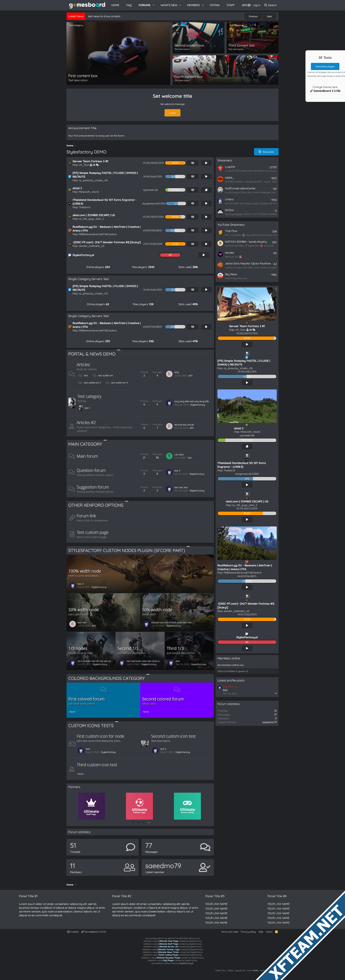Join StylesFactory.pl via play button in main list

point(204,255)
